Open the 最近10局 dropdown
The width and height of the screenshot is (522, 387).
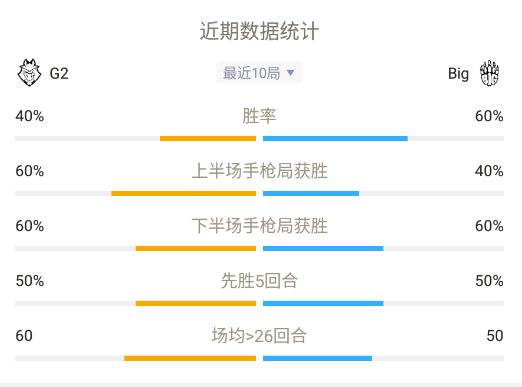259,73
